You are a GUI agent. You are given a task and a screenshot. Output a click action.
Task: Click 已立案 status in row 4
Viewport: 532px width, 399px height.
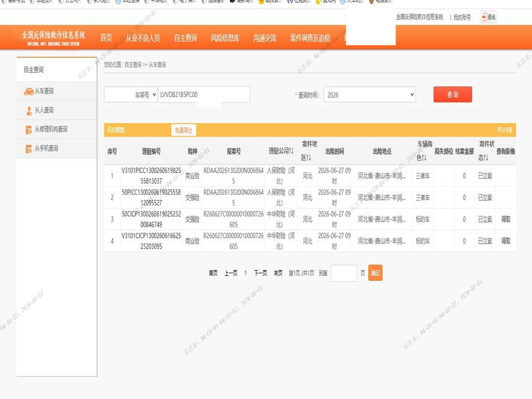[485, 241]
